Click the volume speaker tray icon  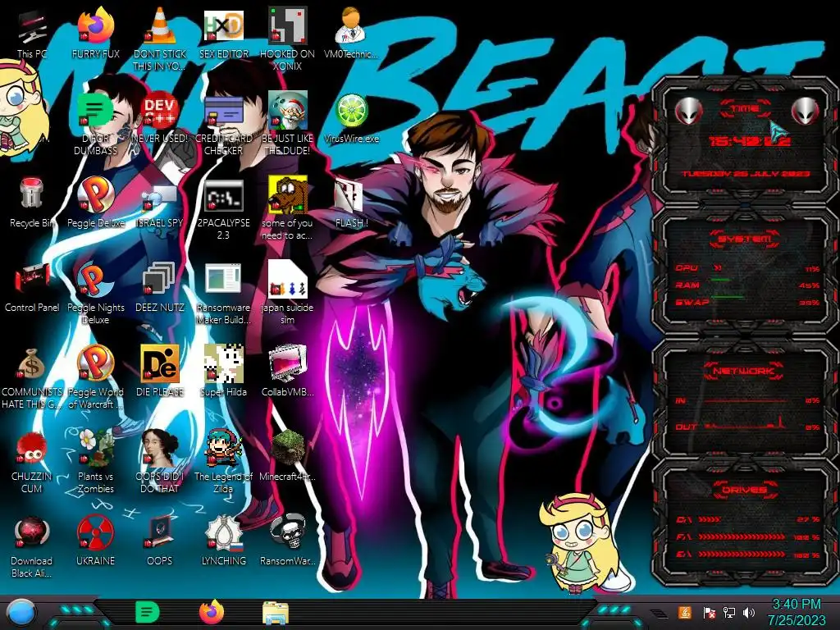(x=749, y=612)
